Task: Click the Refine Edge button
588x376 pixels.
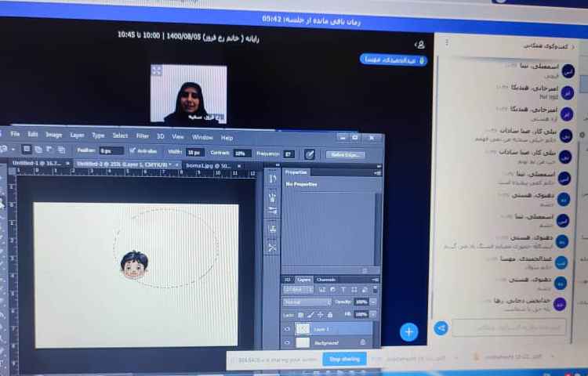Action: tap(345, 155)
